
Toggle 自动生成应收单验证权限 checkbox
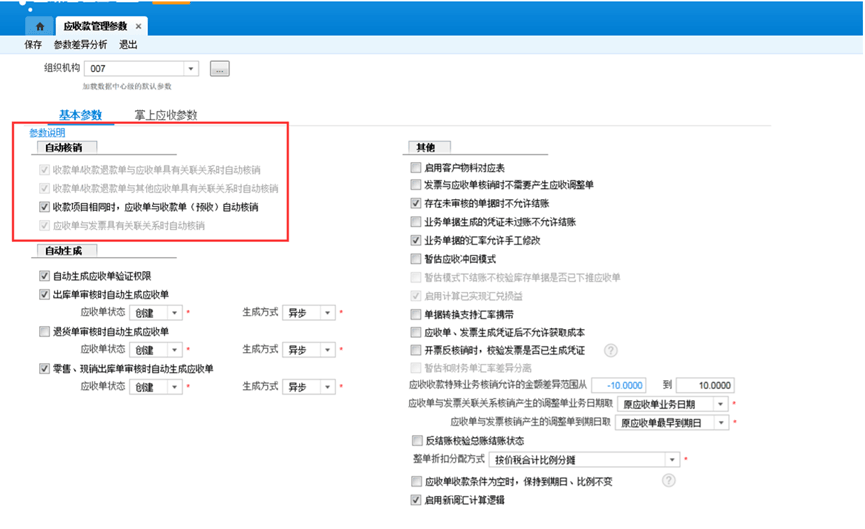pyautogui.click(x=44, y=276)
